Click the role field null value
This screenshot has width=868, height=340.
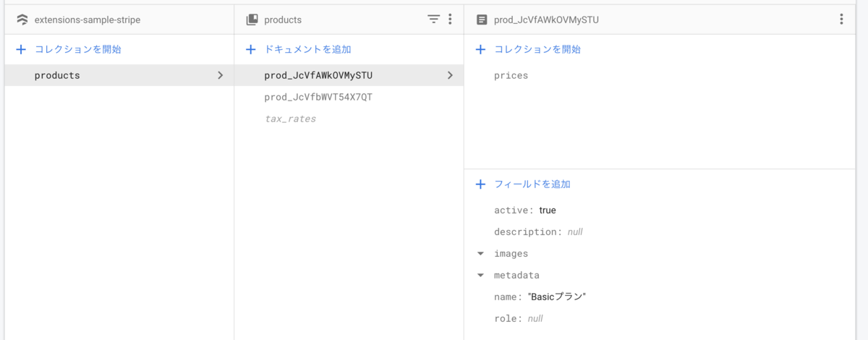(535, 319)
